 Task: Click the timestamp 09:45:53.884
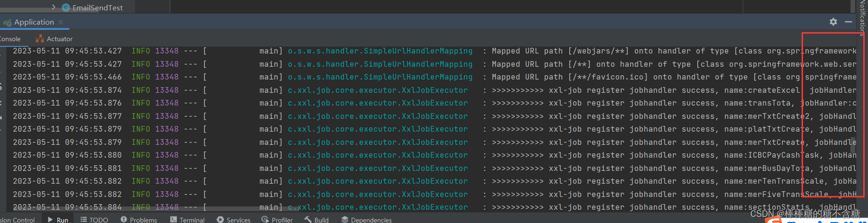(x=93, y=207)
